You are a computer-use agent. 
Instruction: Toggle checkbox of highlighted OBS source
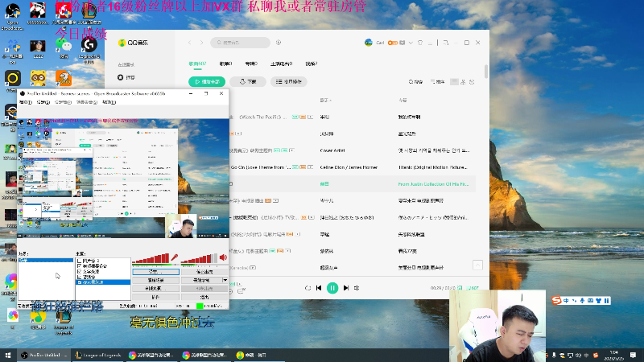point(79,282)
